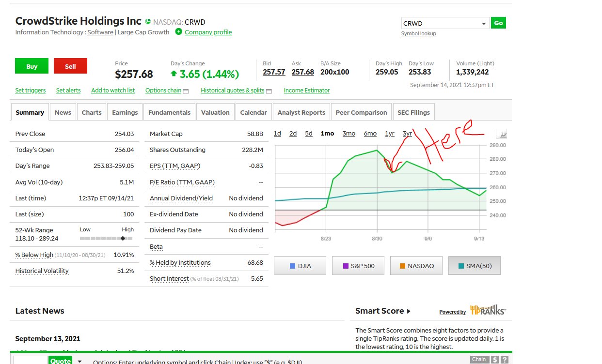Click the bottom bar symbol input field

[30, 361]
